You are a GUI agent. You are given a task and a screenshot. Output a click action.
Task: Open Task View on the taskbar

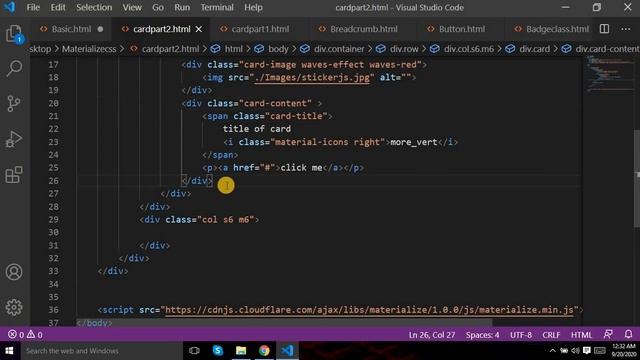[194, 351]
